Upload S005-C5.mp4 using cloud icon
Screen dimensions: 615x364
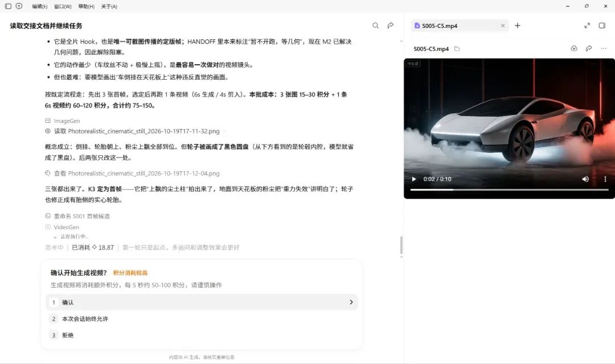click(574, 48)
